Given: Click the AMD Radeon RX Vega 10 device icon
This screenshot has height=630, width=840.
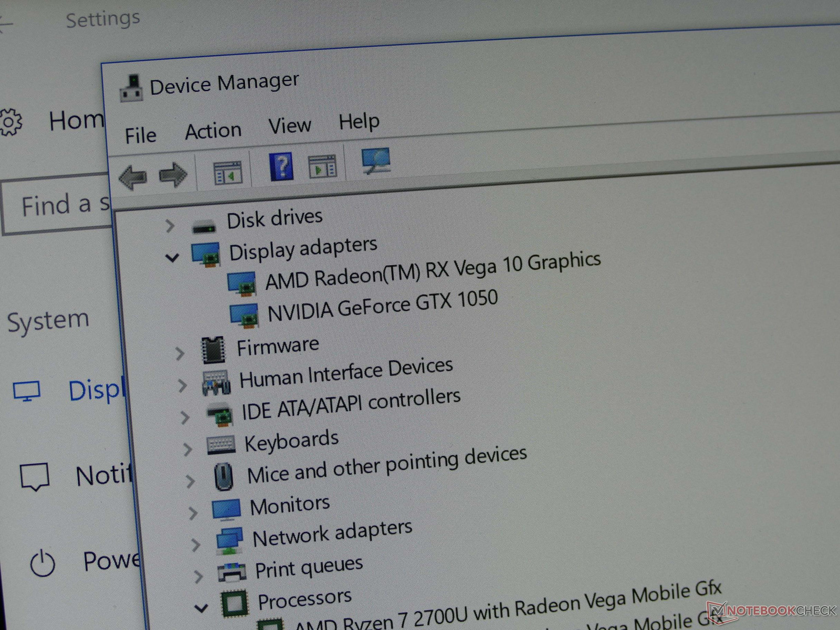Looking at the screenshot, I should tap(242, 284).
